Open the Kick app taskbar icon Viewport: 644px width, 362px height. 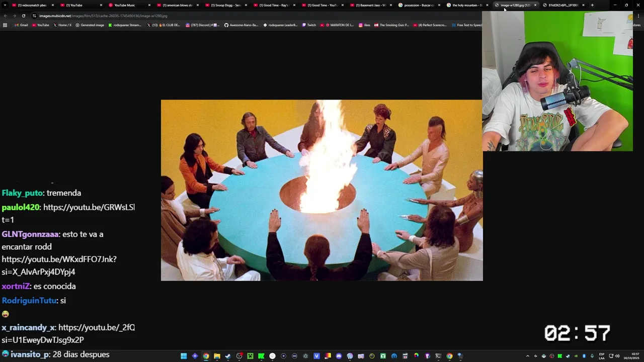(261, 356)
